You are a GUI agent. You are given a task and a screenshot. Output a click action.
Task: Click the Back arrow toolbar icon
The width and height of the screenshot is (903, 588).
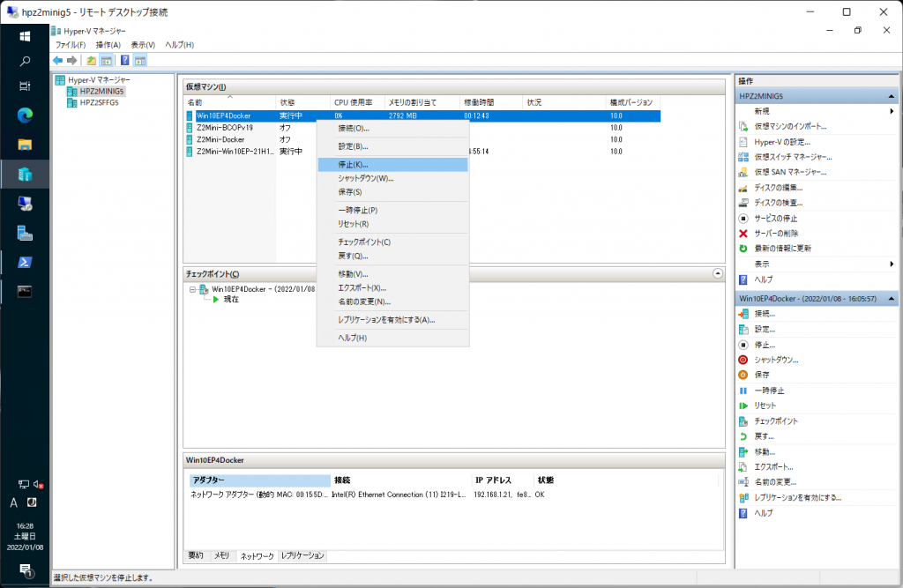pyautogui.click(x=57, y=61)
